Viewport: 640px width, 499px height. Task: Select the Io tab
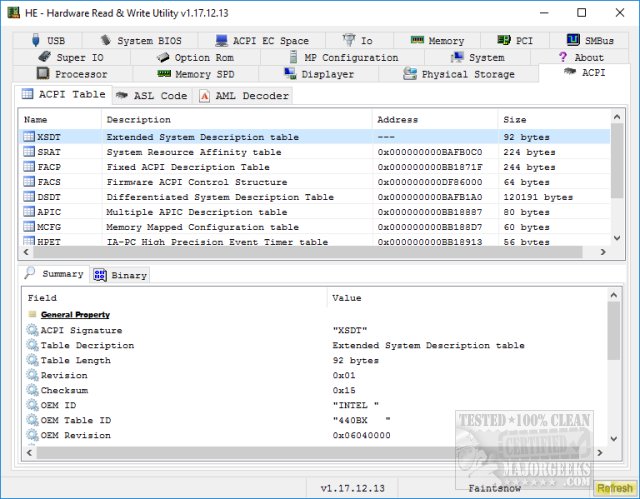point(359,40)
